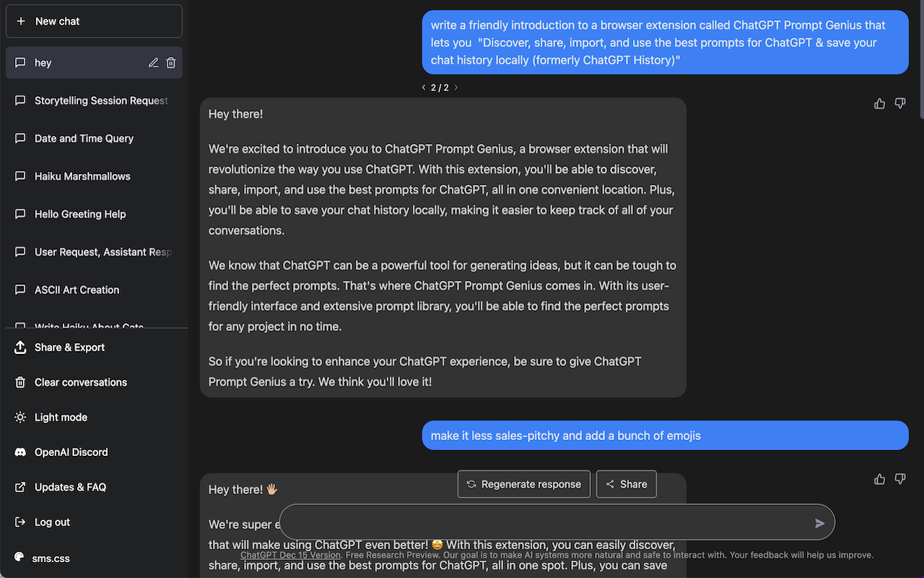Open the Haiku Marshmallows conversation
924x578 pixels.
[82, 176]
